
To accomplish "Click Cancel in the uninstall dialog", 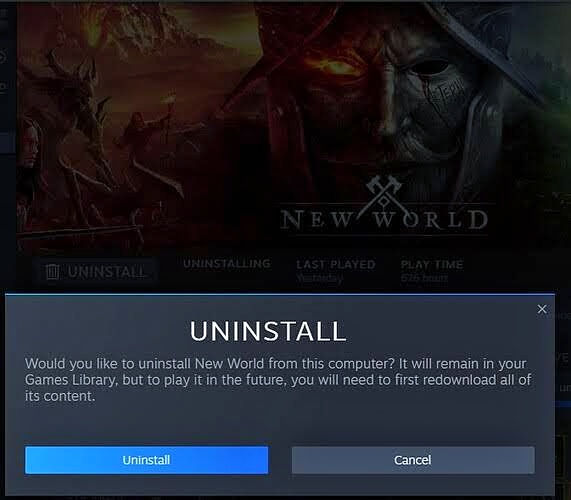I will click(413, 460).
